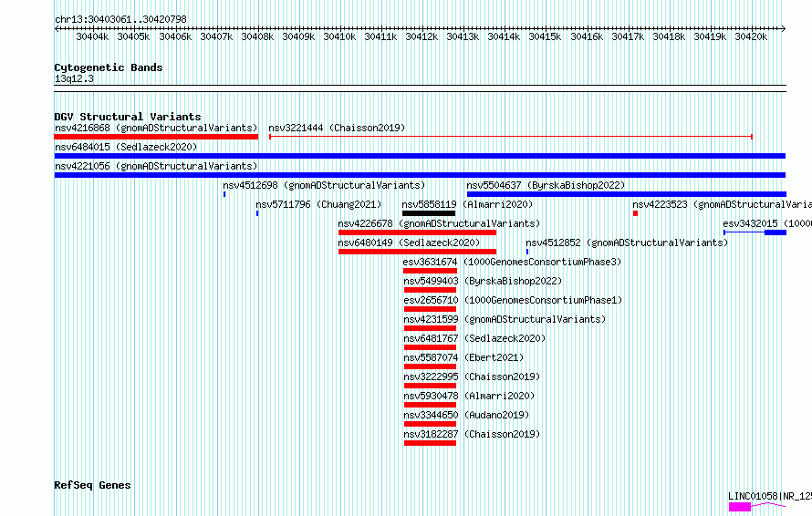Viewport: 812px width, 516px height.
Task: Select the magenta LINC01058 exon block
Action: 740,507
